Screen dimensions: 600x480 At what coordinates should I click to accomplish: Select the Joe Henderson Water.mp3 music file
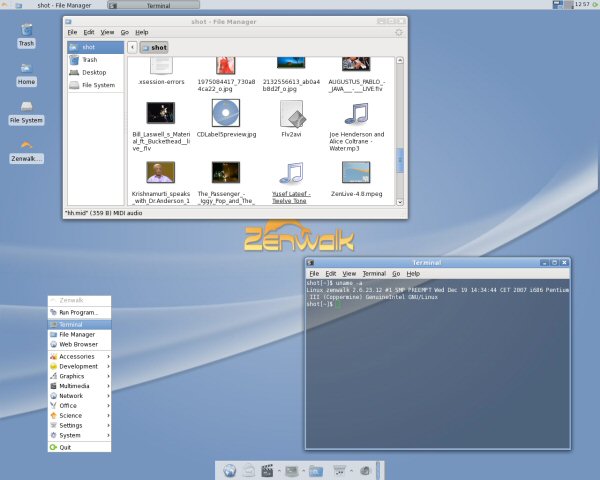tap(356, 114)
